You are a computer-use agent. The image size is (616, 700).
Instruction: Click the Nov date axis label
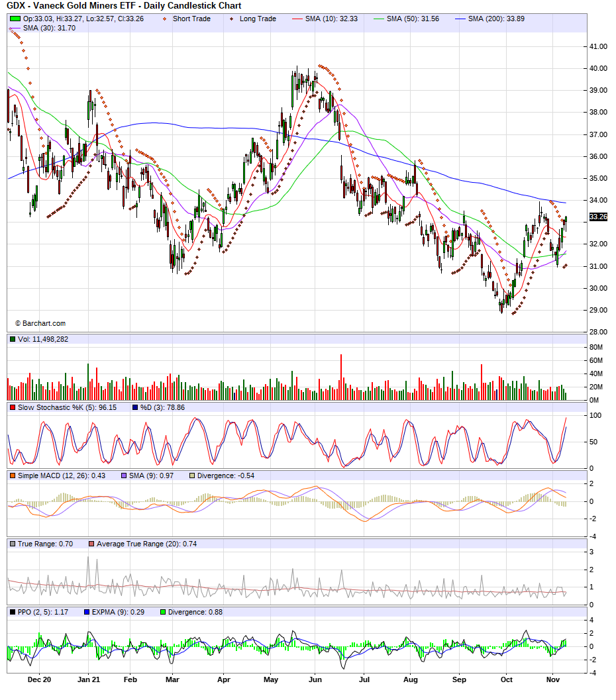pos(552,680)
